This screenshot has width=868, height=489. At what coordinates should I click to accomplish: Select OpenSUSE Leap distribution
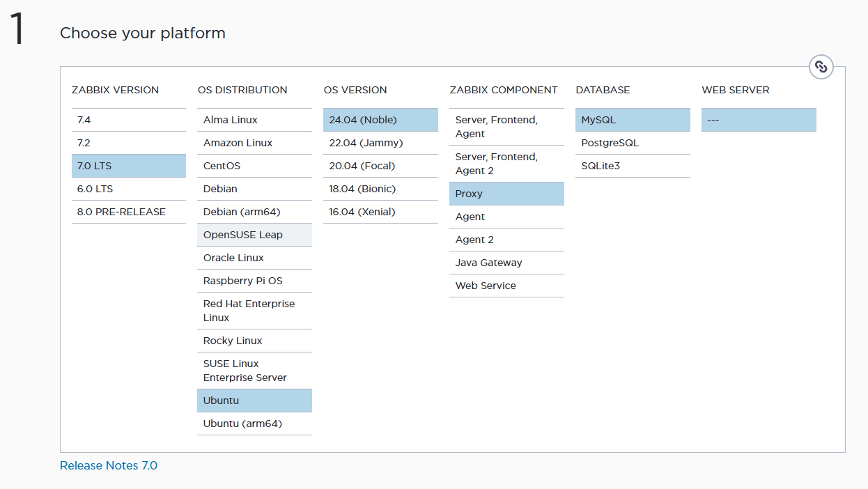point(254,235)
